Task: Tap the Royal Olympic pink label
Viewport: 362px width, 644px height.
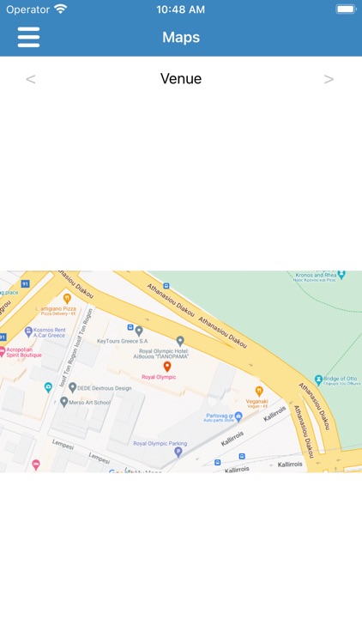Action: pyautogui.click(x=159, y=377)
